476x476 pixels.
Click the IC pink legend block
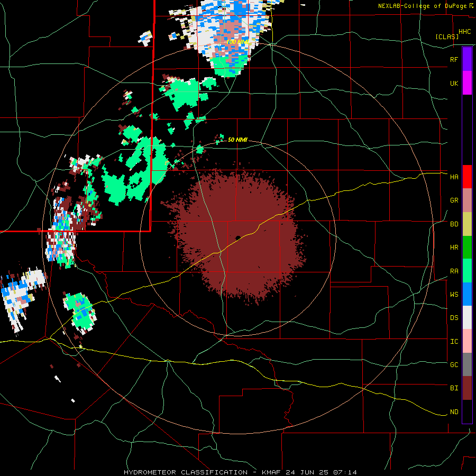tap(467, 341)
